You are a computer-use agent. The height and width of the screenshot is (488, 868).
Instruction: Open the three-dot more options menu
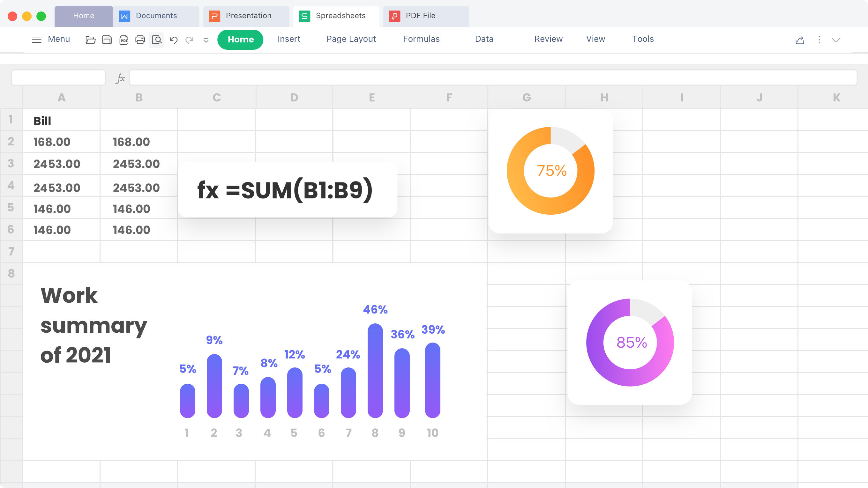(819, 40)
